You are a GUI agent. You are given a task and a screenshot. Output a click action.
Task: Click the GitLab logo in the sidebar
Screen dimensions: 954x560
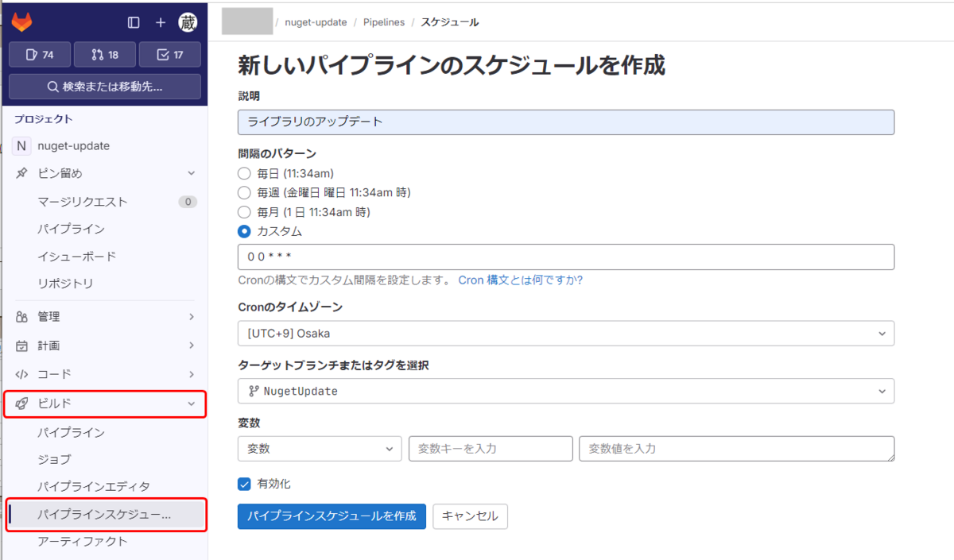[x=22, y=22]
